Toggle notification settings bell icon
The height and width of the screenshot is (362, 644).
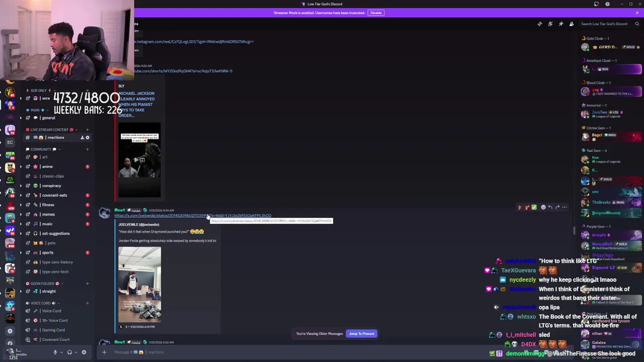click(x=550, y=24)
